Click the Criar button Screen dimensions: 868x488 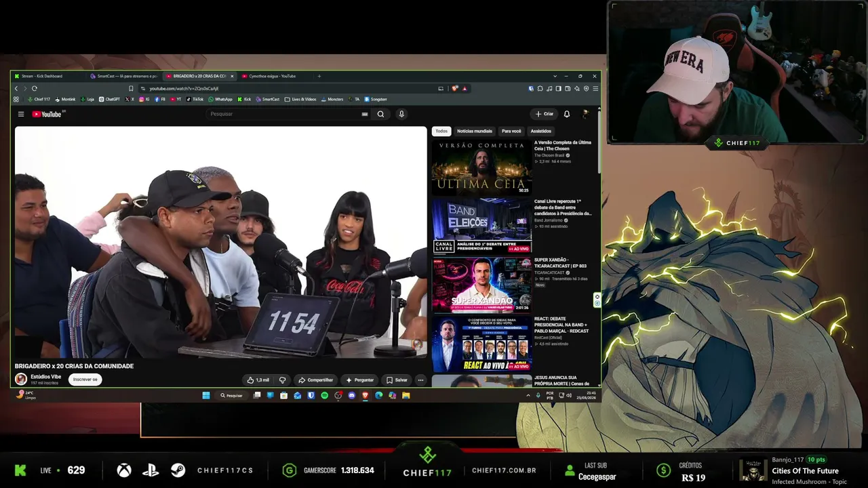545,114
